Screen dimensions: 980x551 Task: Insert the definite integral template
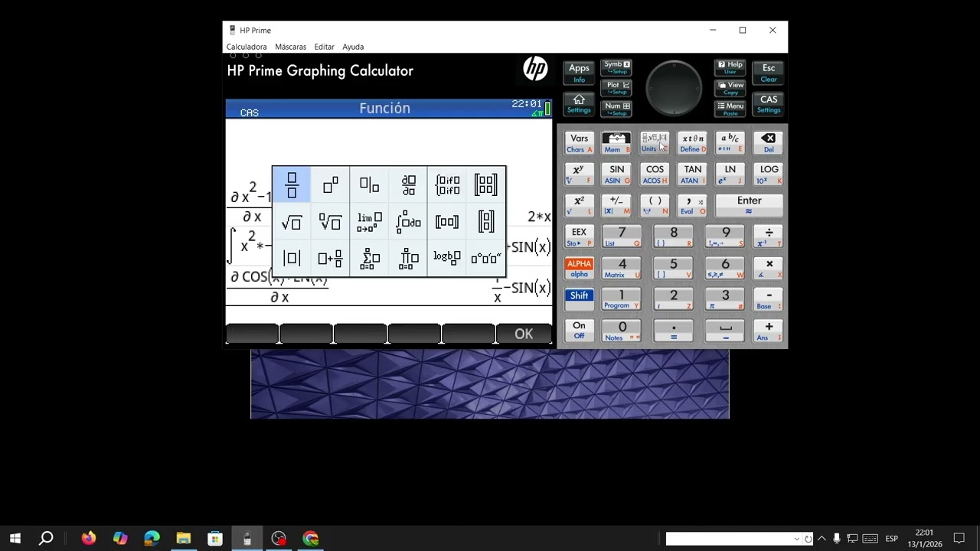point(408,222)
